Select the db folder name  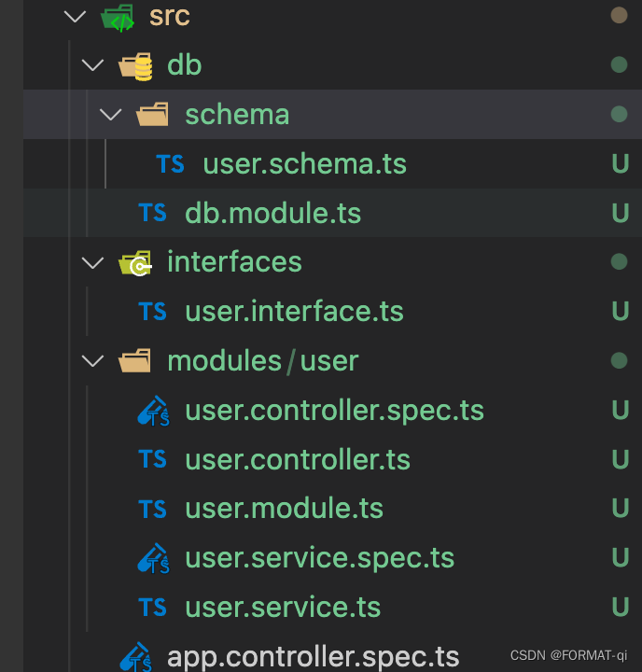pyautogui.click(x=184, y=65)
